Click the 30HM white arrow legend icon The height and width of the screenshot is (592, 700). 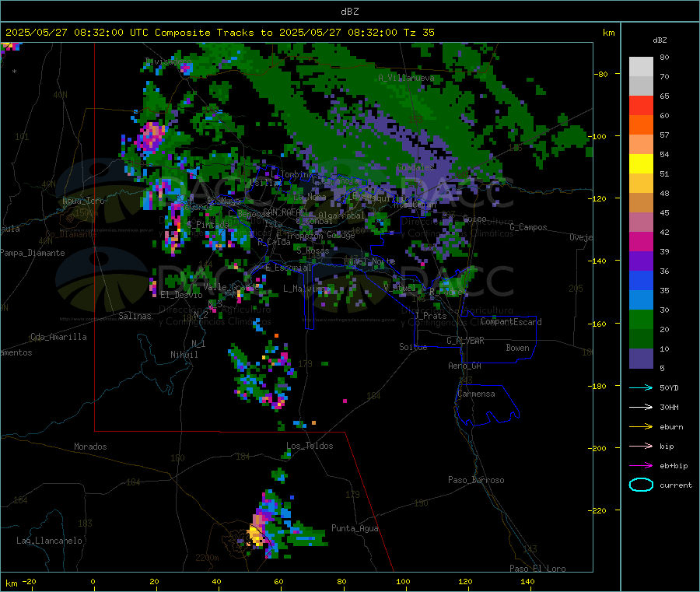[641, 407]
